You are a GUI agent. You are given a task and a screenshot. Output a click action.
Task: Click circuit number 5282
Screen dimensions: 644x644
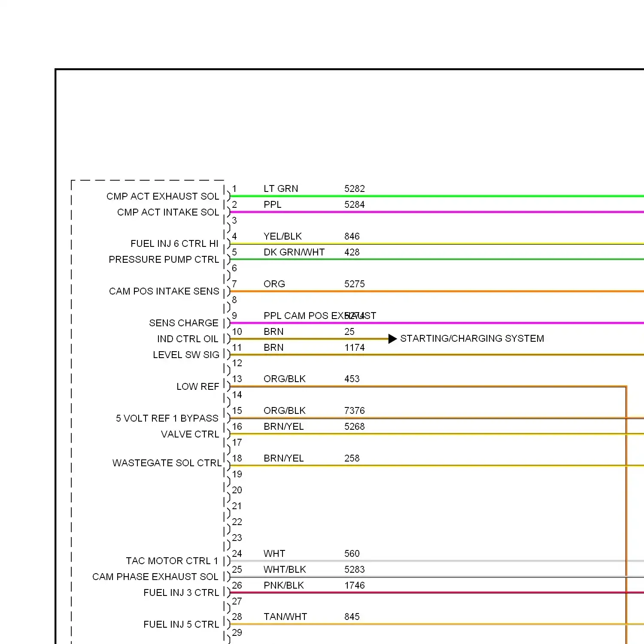click(355, 189)
